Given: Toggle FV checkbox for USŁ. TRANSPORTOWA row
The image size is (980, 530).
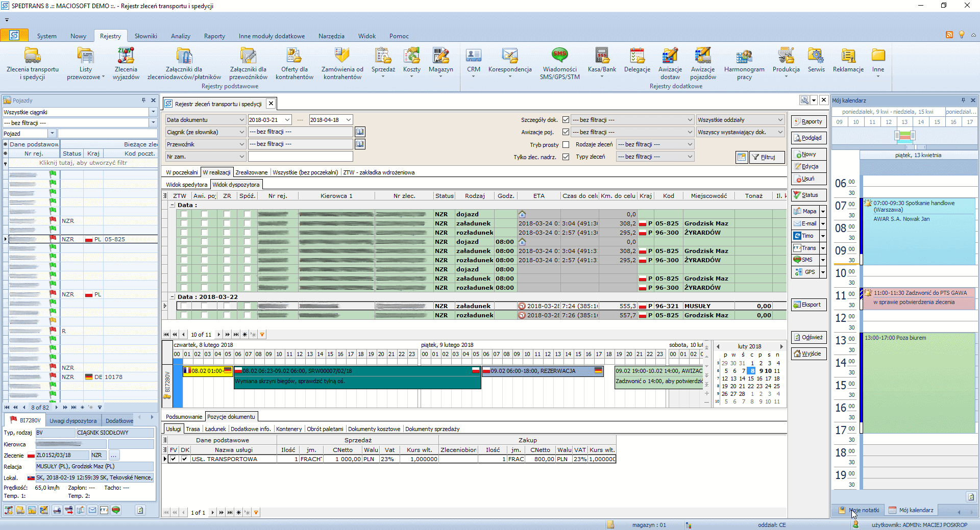Looking at the screenshot, I should pyautogui.click(x=174, y=459).
